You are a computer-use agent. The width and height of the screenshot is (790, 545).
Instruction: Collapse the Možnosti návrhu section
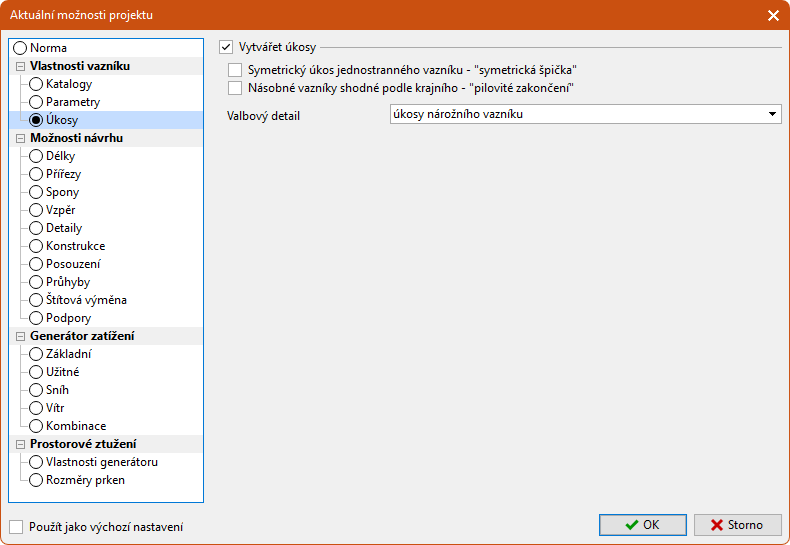pyautogui.click(x=20, y=138)
